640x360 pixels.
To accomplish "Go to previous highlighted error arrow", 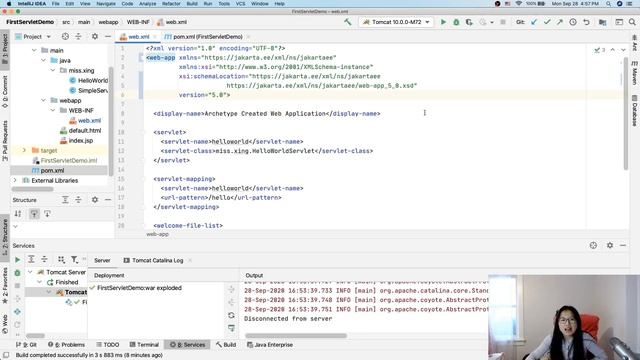I will point(613,50).
